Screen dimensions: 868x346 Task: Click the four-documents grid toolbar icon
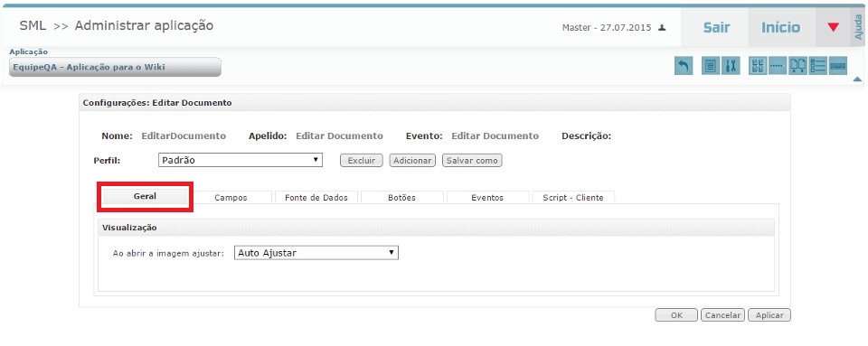[x=758, y=66]
